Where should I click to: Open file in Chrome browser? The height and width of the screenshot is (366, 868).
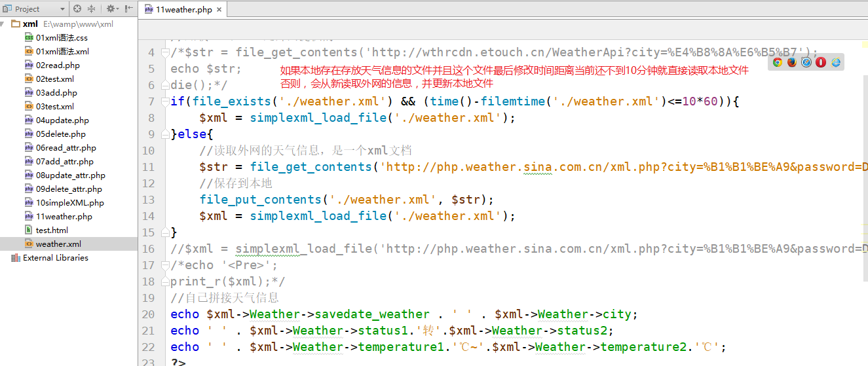pos(778,62)
